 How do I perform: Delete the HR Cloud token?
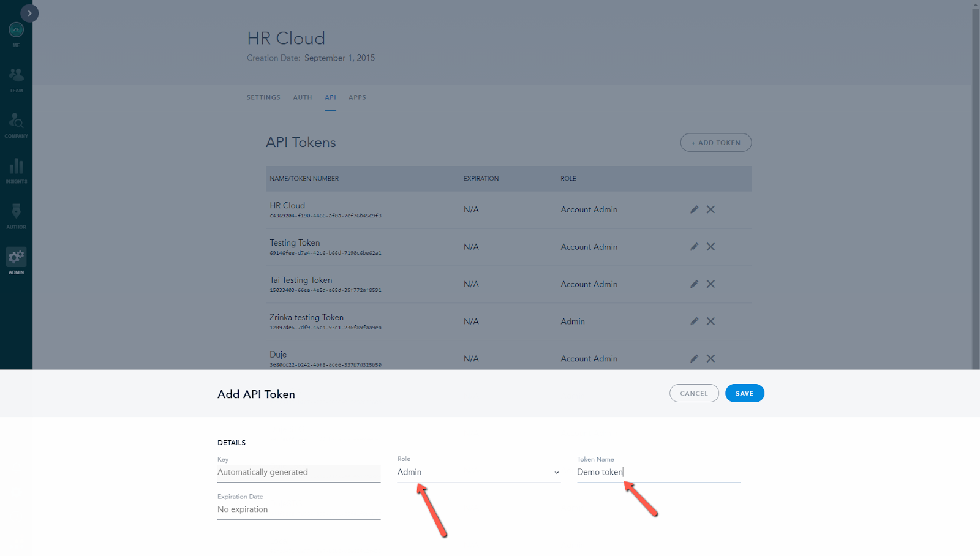pyautogui.click(x=710, y=209)
